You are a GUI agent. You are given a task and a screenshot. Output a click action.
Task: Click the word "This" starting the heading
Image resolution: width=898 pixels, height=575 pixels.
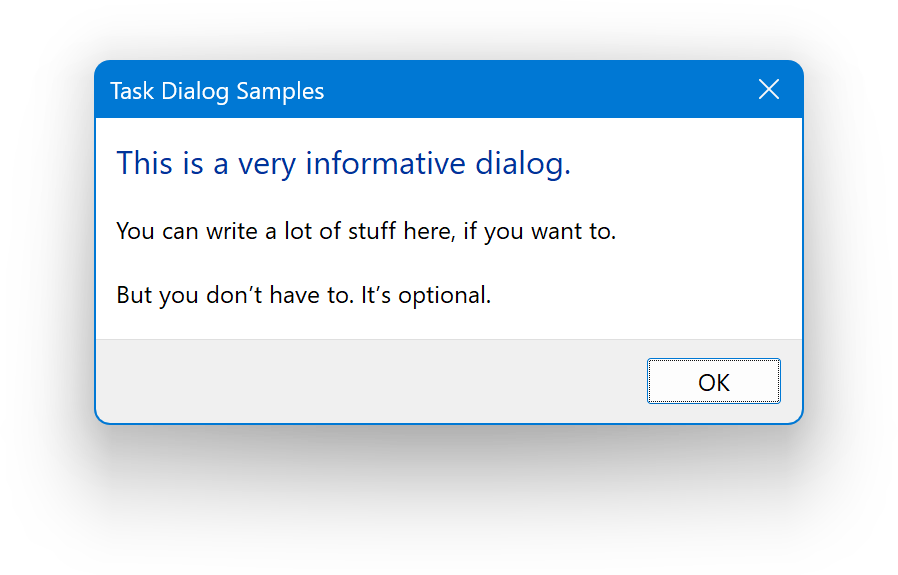pos(145,163)
